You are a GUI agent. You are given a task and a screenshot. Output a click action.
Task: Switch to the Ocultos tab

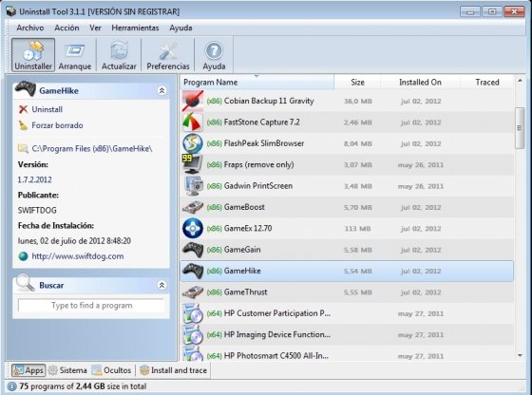tap(112, 370)
